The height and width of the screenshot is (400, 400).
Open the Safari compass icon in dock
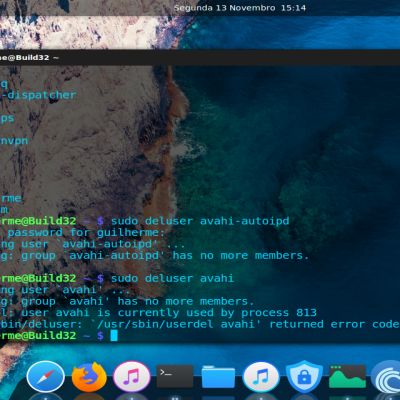click(x=45, y=377)
